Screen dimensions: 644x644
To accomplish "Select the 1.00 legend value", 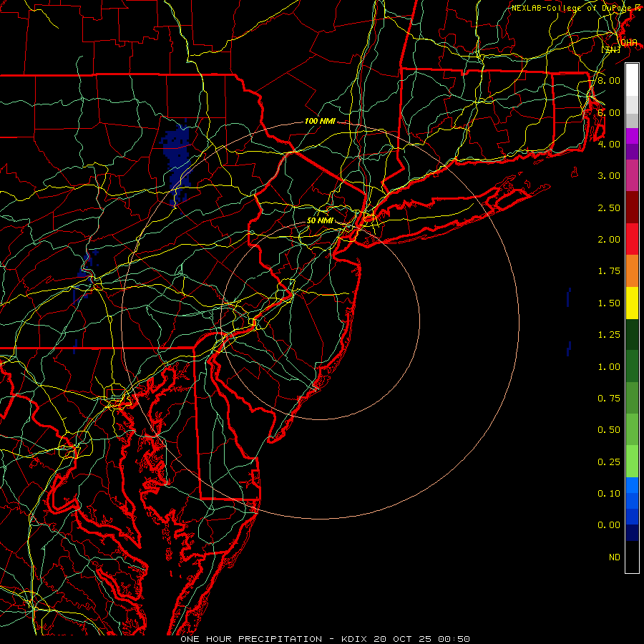I will (609, 367).
